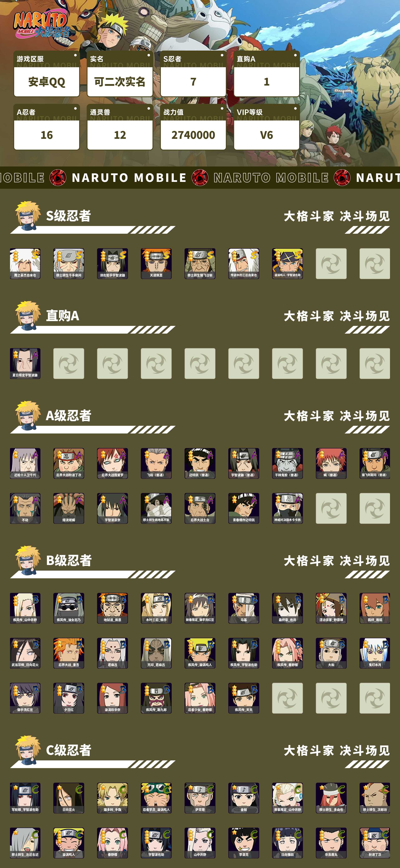Select the 秽土转生千手扉间 ninja portrait
The height and width of the screenshot is (868, 400).
pos(69,263)
